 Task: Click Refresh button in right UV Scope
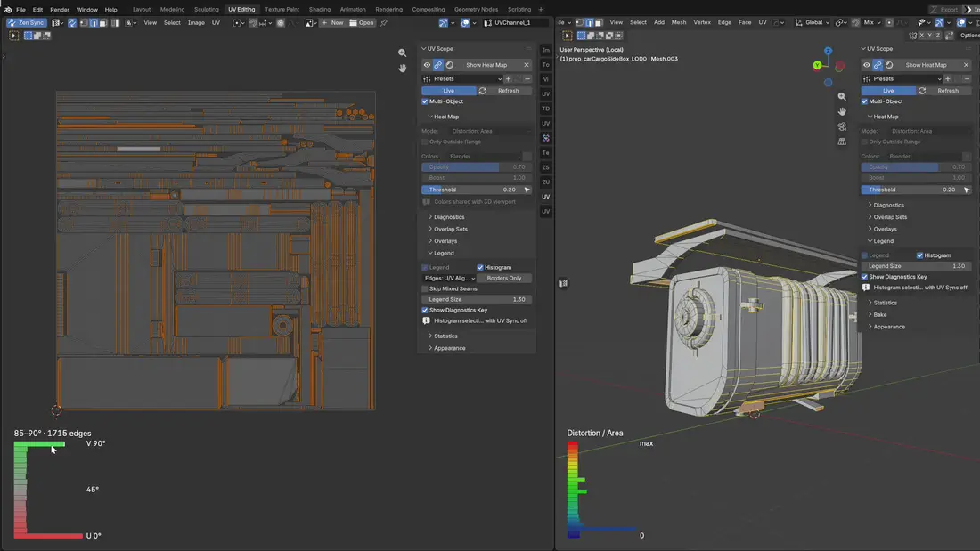pyautogui.click(x=948, y=91)
